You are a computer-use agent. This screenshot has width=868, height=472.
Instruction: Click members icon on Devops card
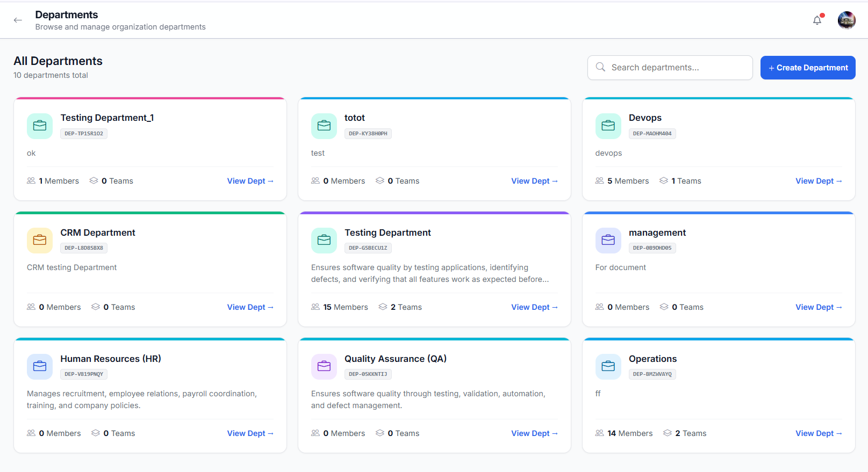tap(600, 181)
